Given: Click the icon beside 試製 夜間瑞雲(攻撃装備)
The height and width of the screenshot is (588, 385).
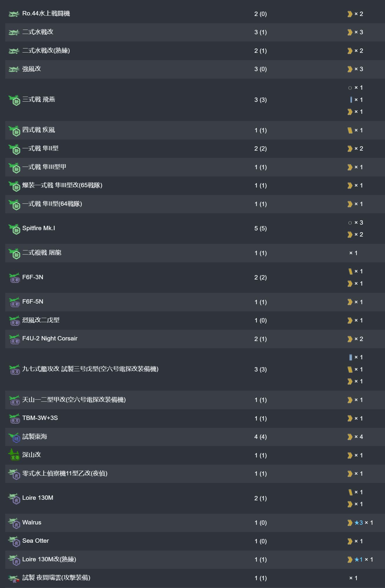Looking at the screenshot, I should pos(14,578).
